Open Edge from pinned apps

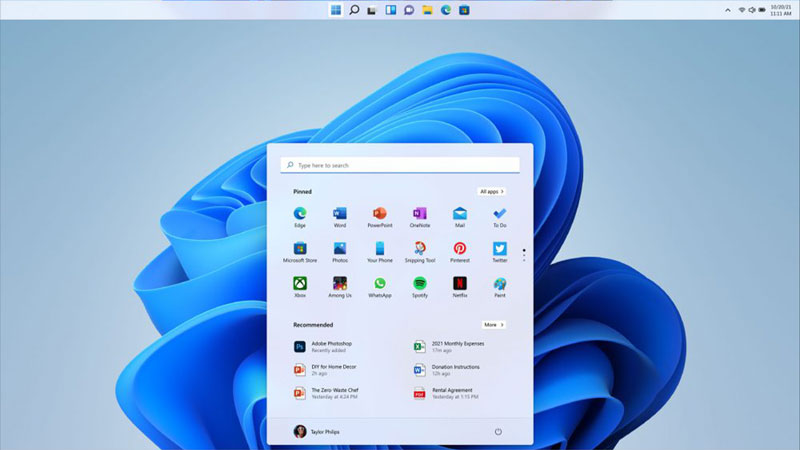300,217
